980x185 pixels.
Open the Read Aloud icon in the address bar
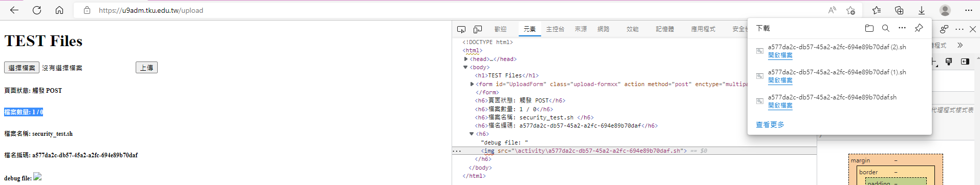coord(833,10)
